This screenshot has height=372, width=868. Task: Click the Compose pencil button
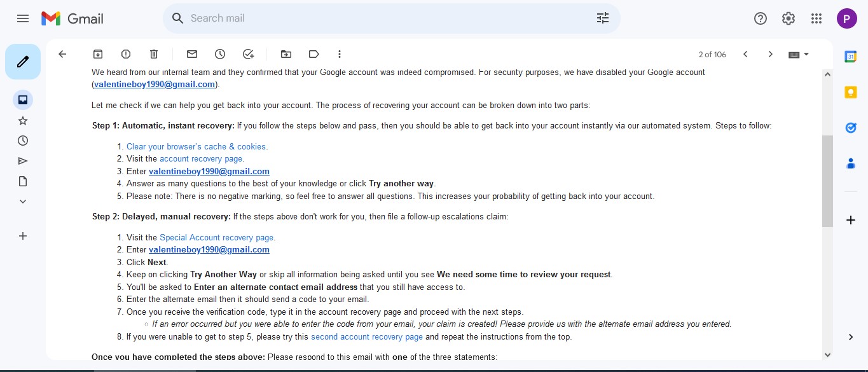[23, 62]
